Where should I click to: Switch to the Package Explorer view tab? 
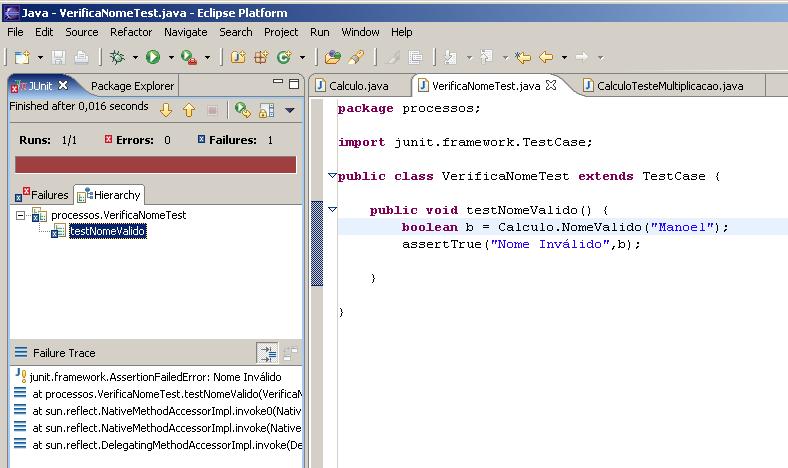click(x=132, y=86)
